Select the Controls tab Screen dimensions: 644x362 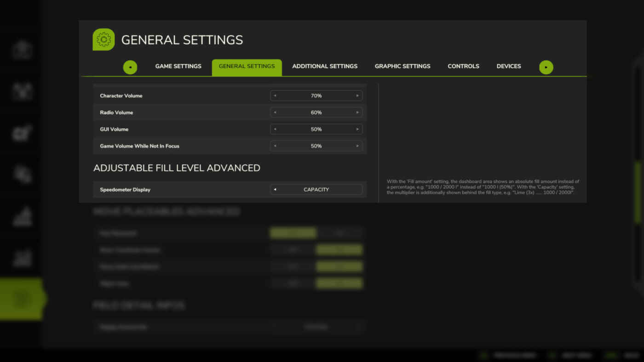click(463, 66)
